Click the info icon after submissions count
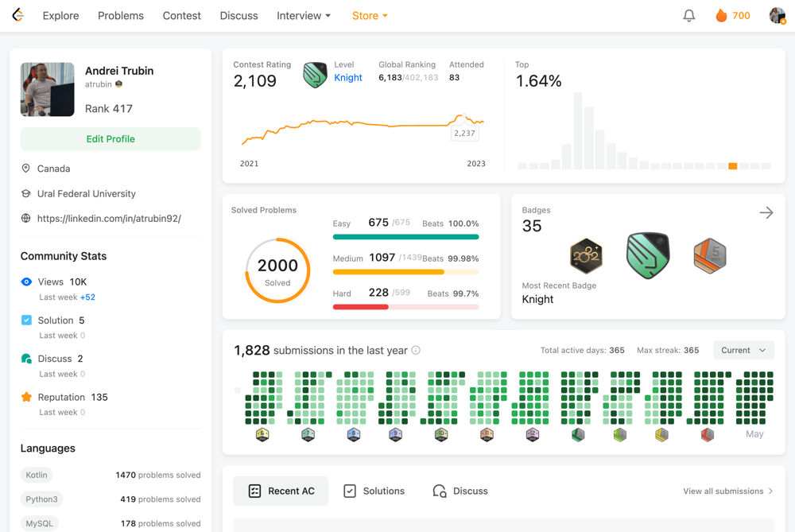 click(416, 351)
